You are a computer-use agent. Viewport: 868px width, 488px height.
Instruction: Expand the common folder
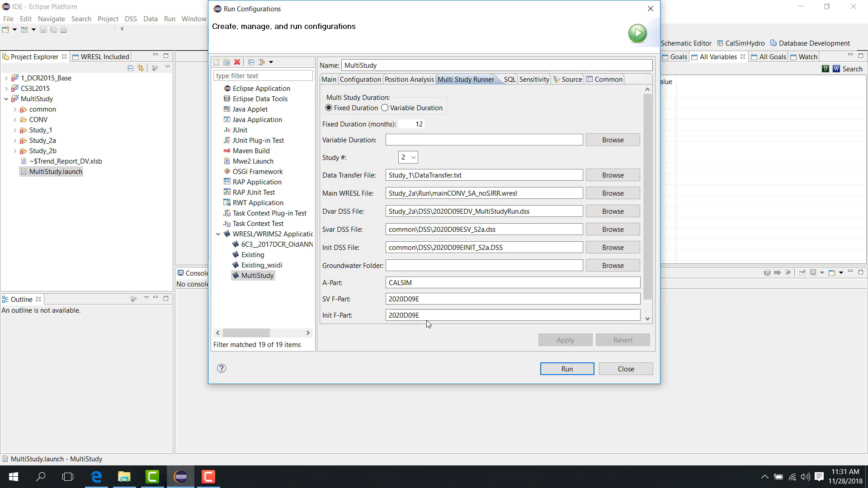point(15,109)
